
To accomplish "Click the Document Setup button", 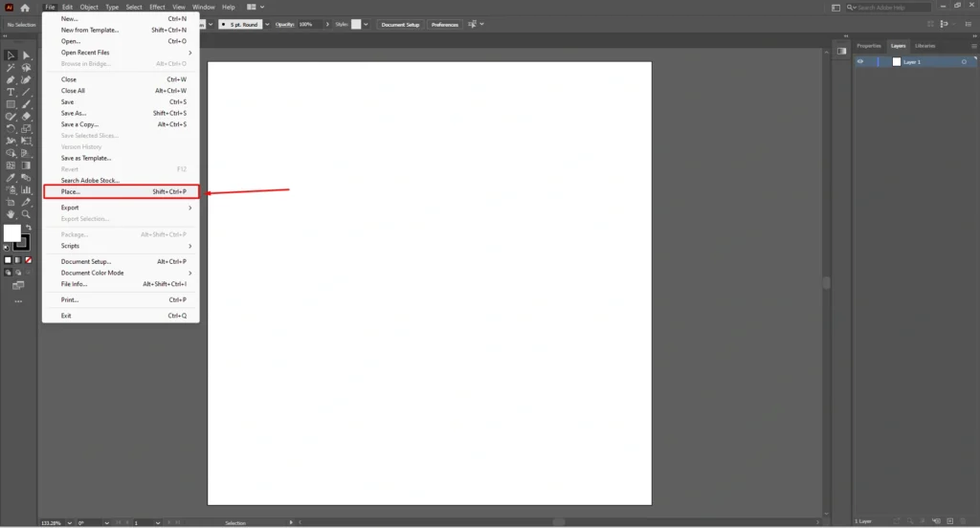I will (x=400, y=24).
